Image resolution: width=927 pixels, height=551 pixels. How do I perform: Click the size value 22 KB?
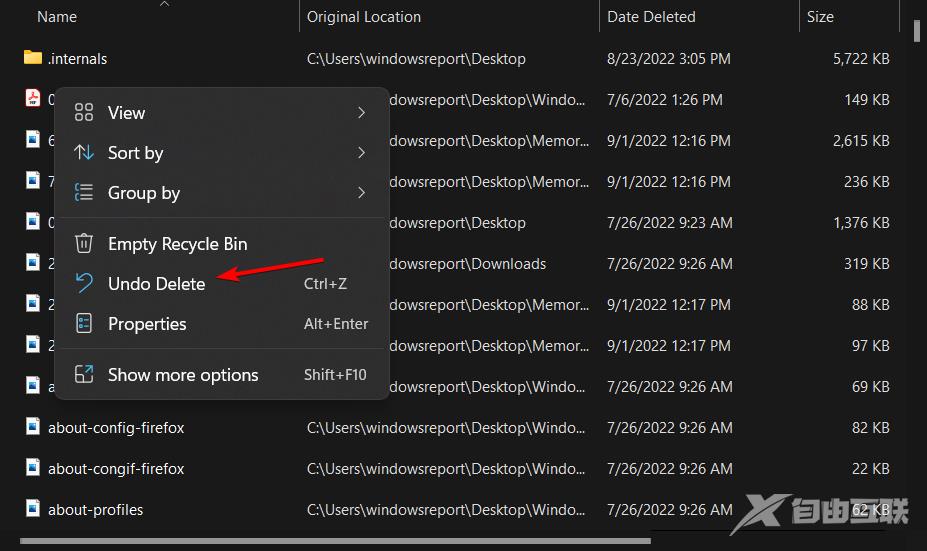[870, 469]
